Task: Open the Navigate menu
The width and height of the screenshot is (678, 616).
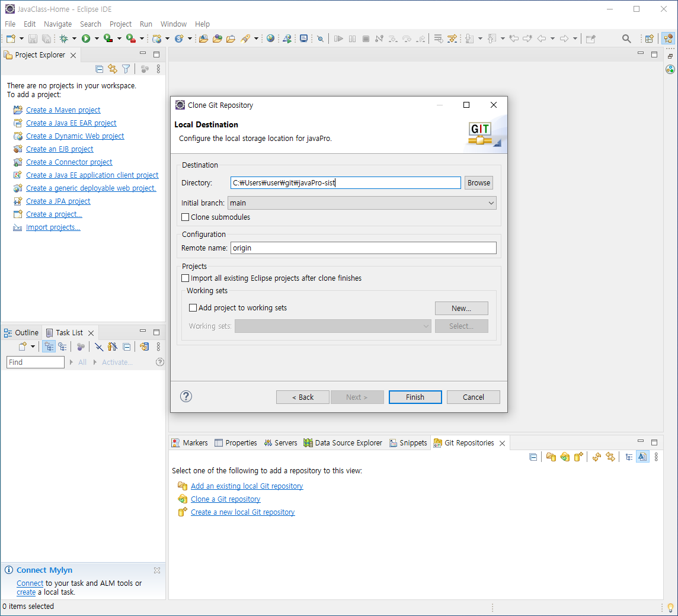Action: [x=58, y=24]
